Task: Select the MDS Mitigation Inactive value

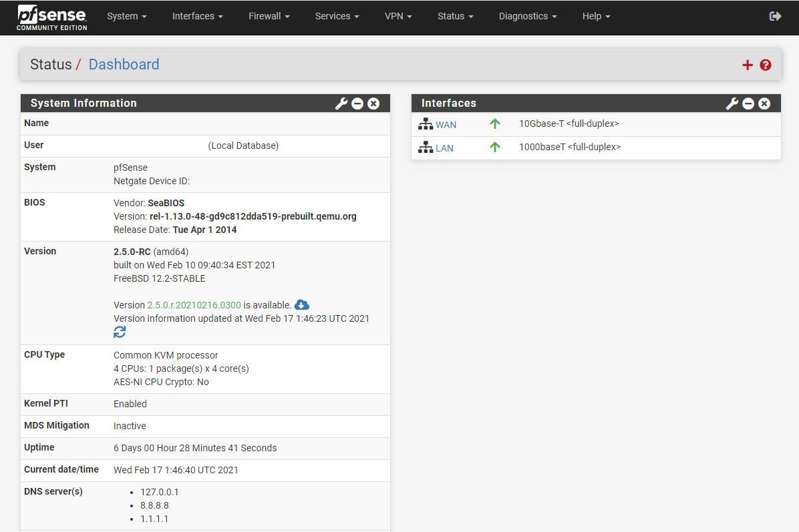Action: coord(130,426)
